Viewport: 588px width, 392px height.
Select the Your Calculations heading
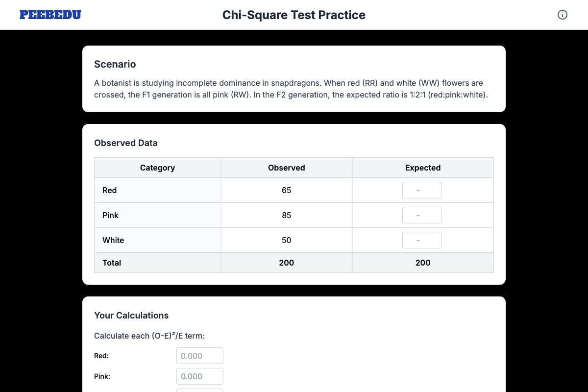click(x=131, y=315)
